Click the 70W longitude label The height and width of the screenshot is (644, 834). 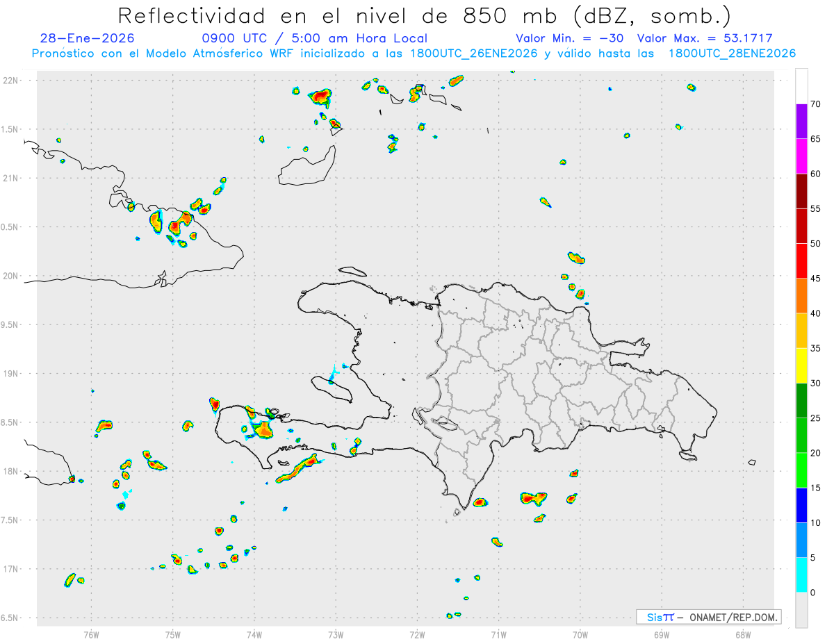point(580,635)
